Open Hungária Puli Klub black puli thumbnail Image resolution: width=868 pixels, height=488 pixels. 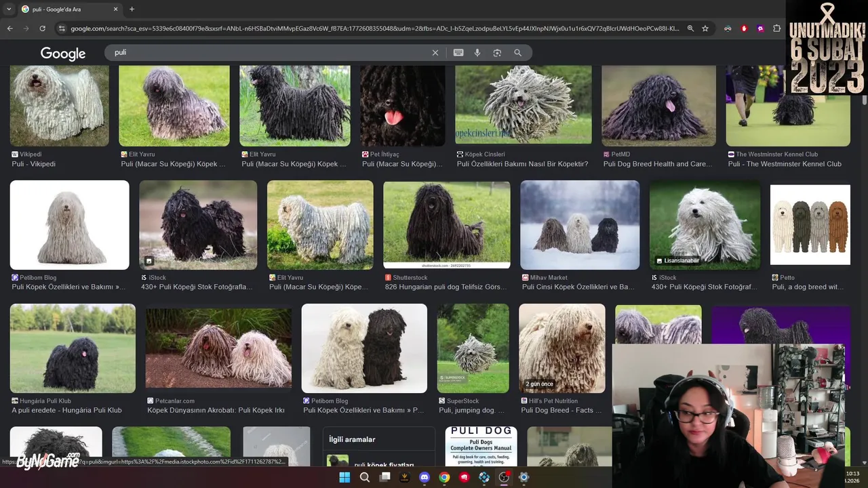[x=73, y=348]
